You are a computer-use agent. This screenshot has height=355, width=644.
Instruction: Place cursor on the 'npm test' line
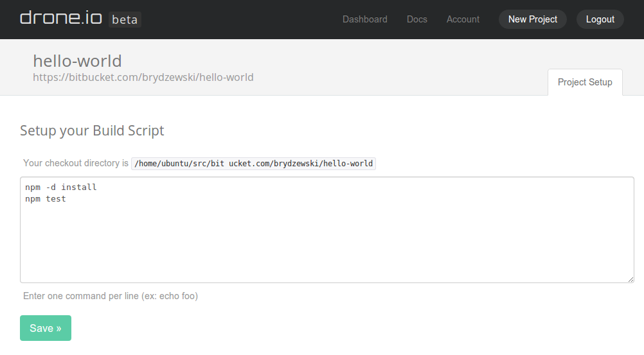coord(46,199)
